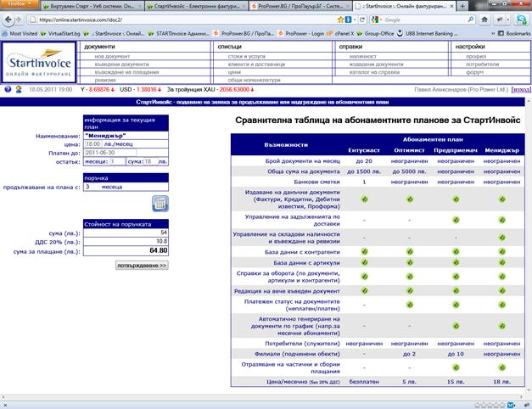Open каталог на справки item

(374, 72)
